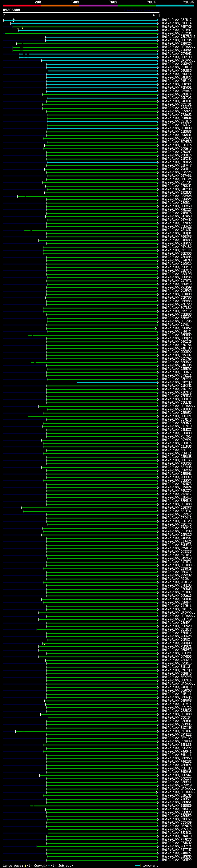Viewport: 197px width, 868px height.
Task: Select hit label UniRef100_A3TTN7
Action: (x=176, y=850)
